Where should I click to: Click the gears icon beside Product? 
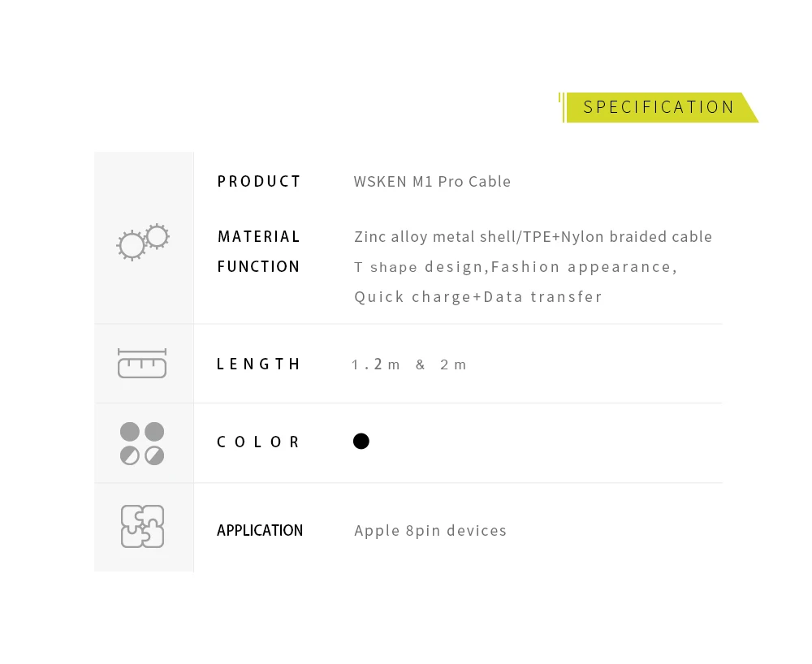tap(143, 242)
